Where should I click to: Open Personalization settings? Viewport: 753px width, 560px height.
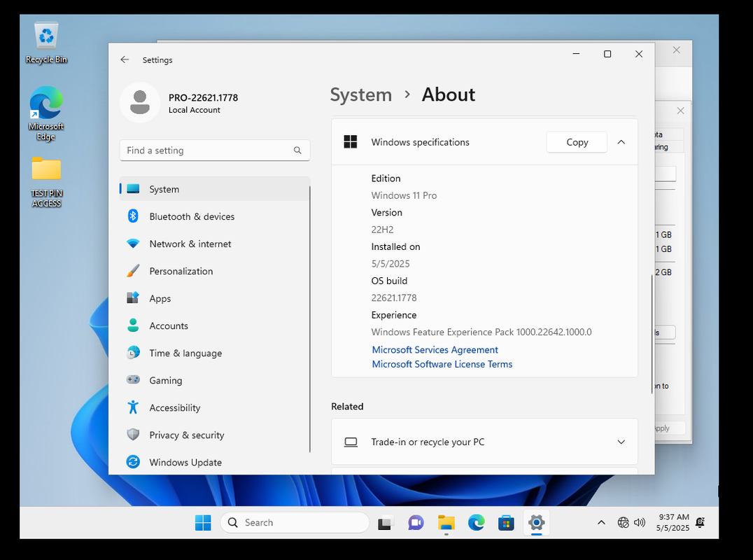click(x=215, y=272)
